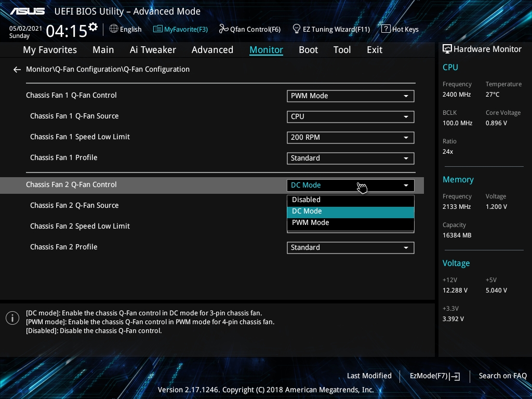Select the Chassis Fan 1 Speed Low Limit label
Screen dimensions: 532x399
point(79,137)
